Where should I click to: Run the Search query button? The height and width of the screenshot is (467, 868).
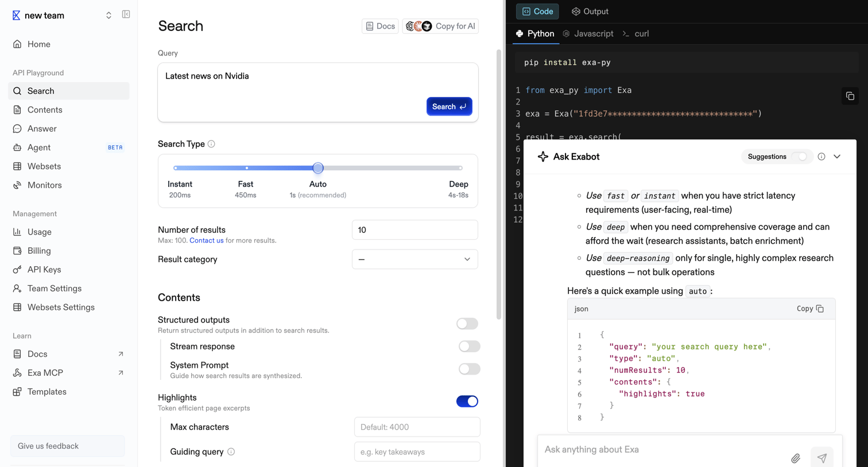click(449, 107)
